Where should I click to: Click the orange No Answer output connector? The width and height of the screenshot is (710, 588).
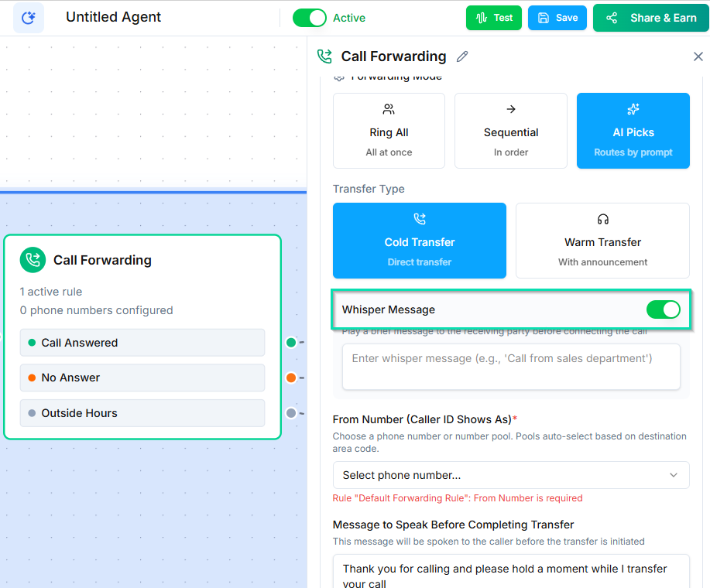click(x=291, y=378)
